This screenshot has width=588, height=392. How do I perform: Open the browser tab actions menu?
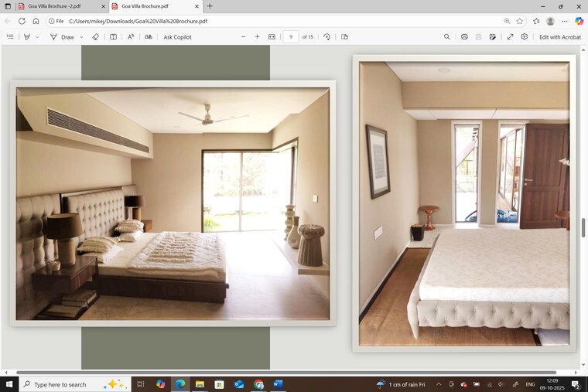coord(8,6)
